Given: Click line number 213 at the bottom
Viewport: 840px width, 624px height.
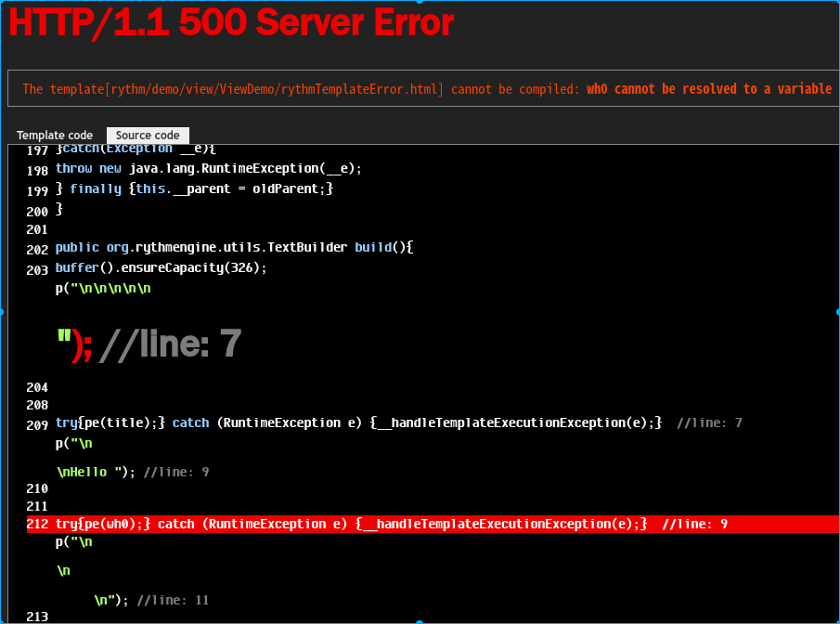Looking at the screenshot, I should point(36,616).
